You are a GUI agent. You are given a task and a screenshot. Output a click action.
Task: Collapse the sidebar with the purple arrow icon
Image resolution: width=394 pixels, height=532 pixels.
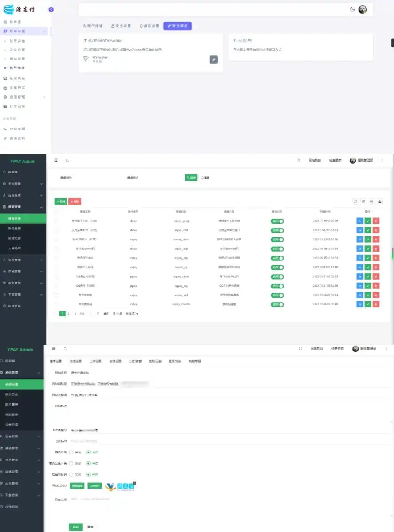[51, 9]
